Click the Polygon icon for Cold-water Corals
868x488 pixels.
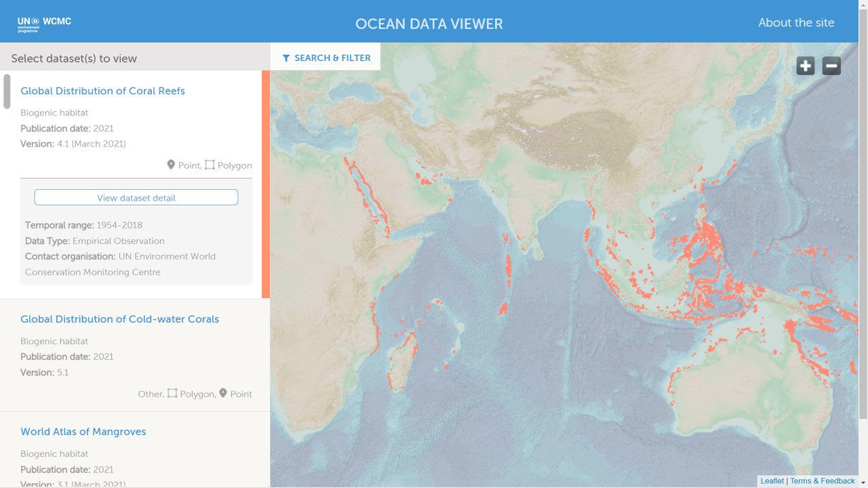(172, 393)
